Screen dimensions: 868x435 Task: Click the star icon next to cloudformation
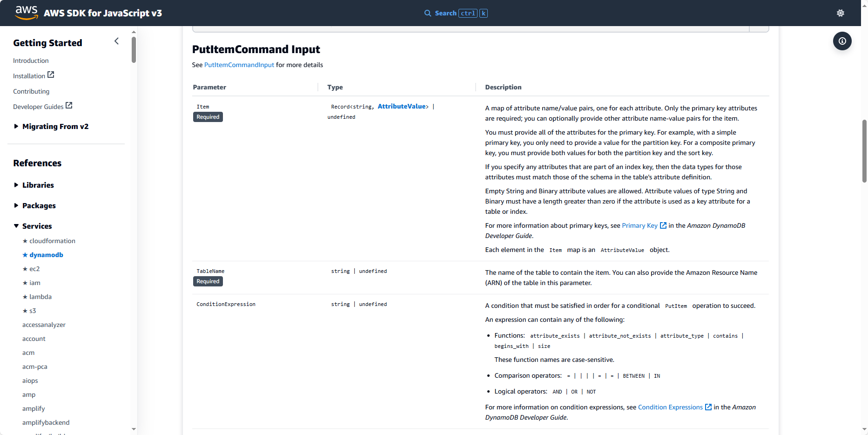25,241
